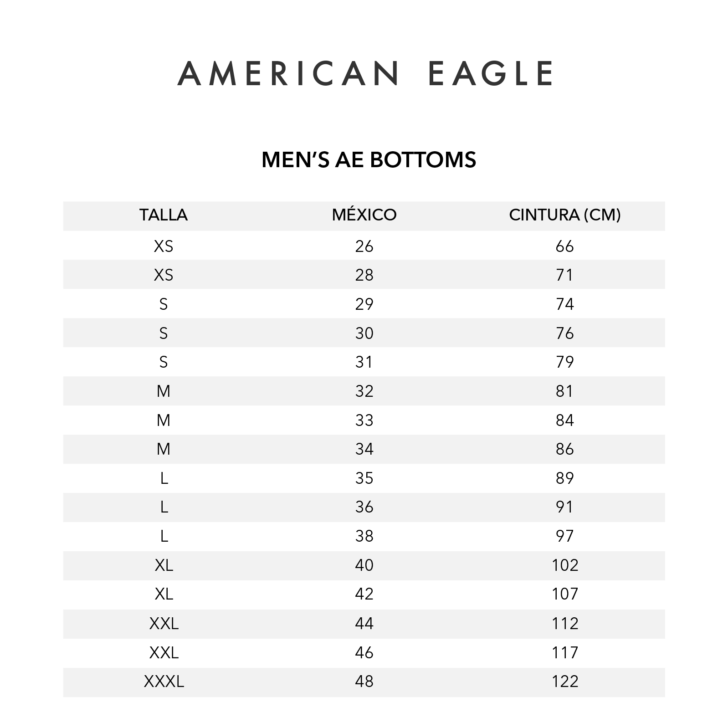This screenshot has width=728, height=728.
Task: Click the waist value 97
Action: coord(564,536)
